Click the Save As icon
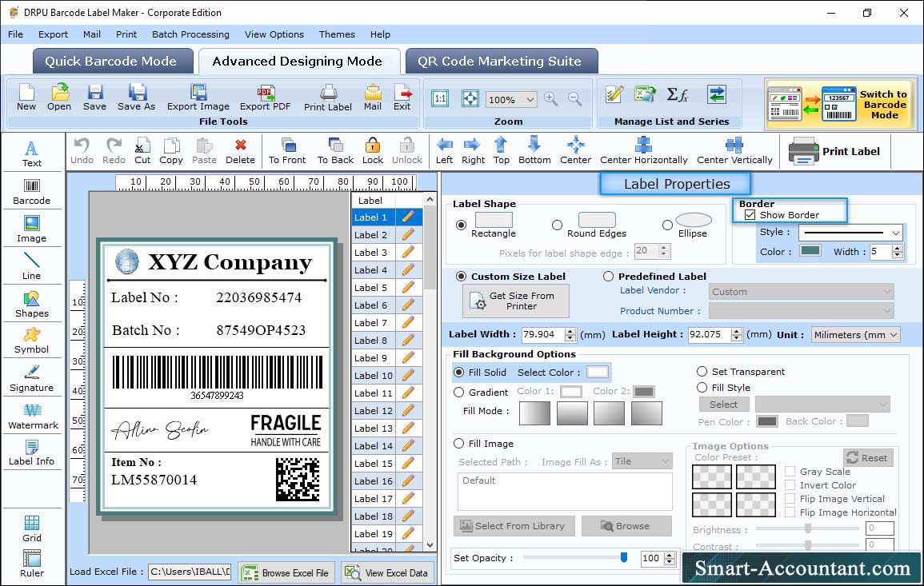This screenshot has width=924, height=586. [x=136, y=98]
